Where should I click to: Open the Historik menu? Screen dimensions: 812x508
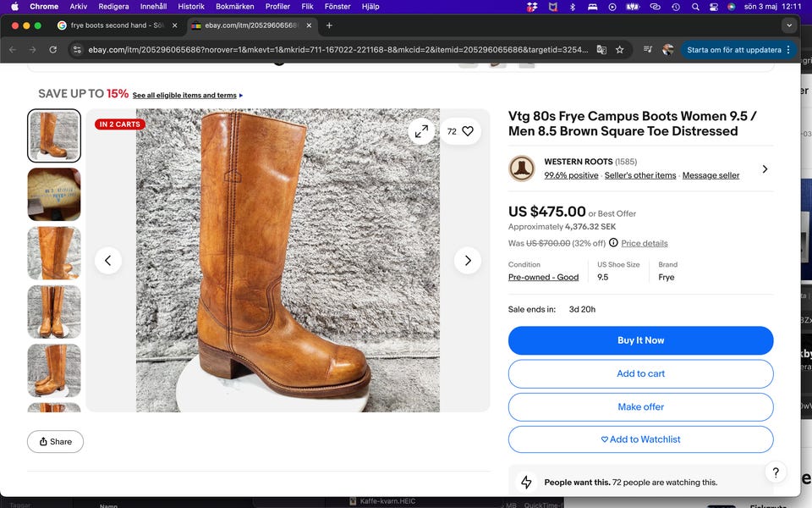tap(191, 7)
